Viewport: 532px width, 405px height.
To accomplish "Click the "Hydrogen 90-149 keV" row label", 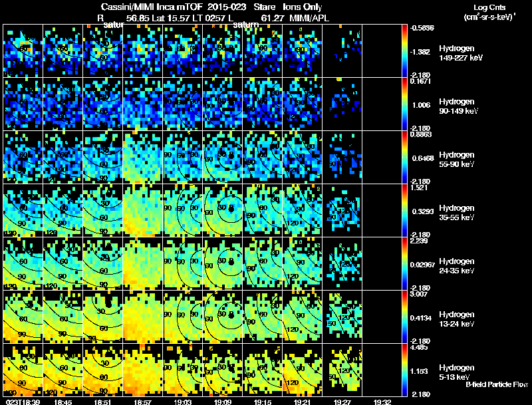I will [459, 106].
